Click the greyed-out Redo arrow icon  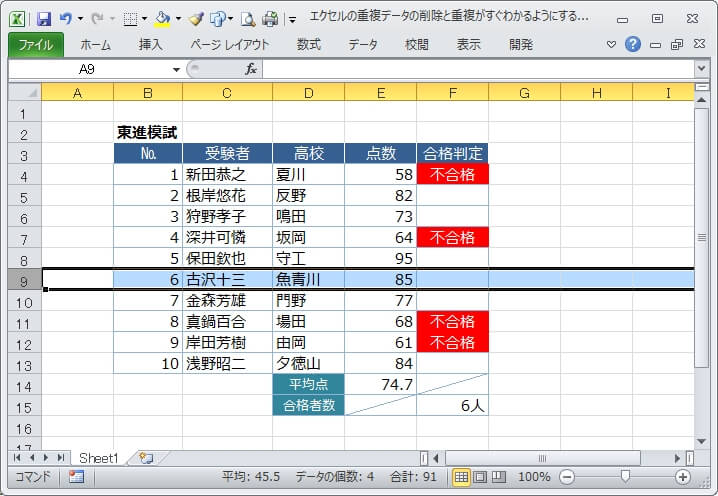point(97,18)
